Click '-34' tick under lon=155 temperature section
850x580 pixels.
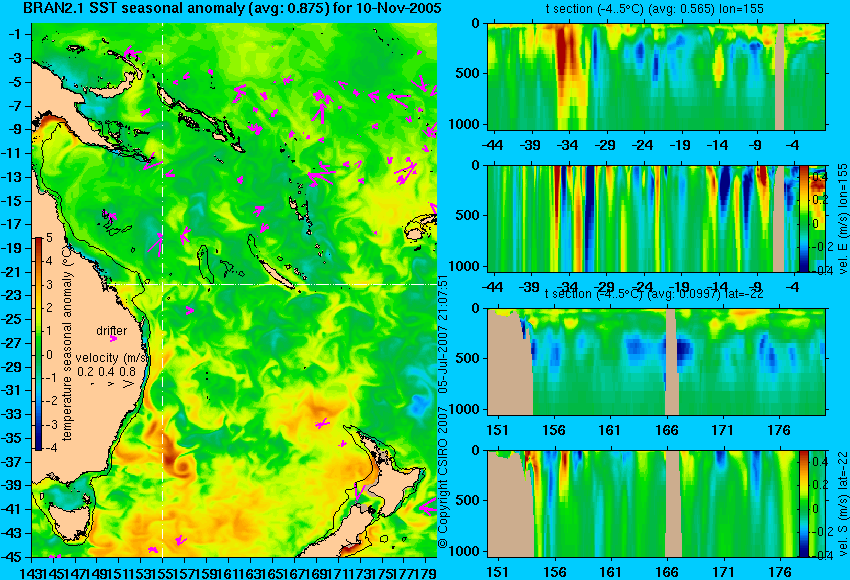[567, 145]
